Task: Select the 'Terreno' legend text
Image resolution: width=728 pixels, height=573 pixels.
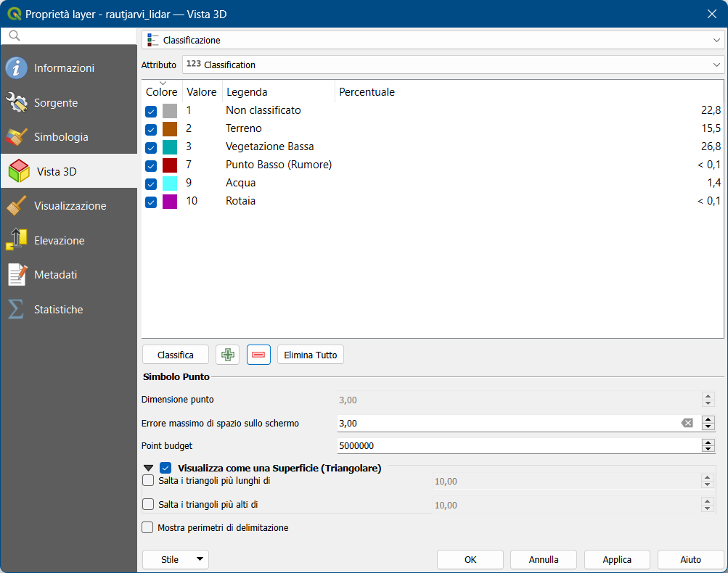Action: tap(244, 128)
